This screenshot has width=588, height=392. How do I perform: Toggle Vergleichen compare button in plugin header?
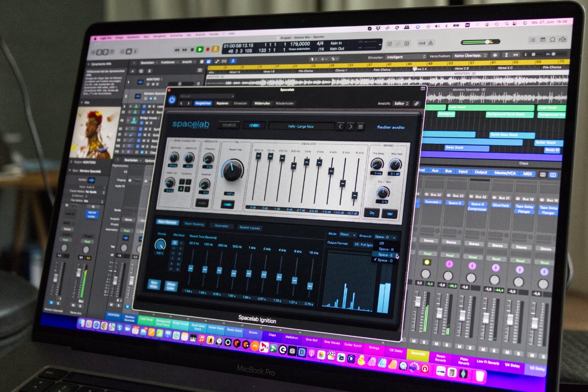pos(203,104)
